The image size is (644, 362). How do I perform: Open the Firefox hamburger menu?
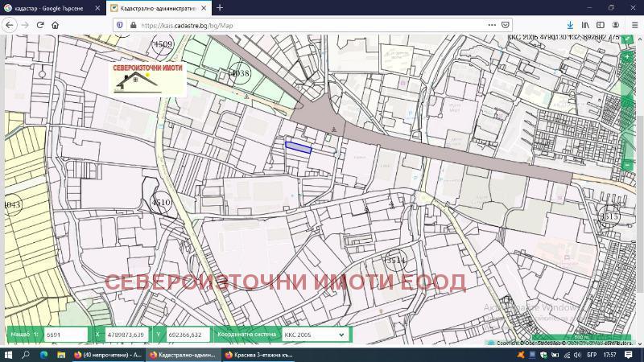coord(634,25)
